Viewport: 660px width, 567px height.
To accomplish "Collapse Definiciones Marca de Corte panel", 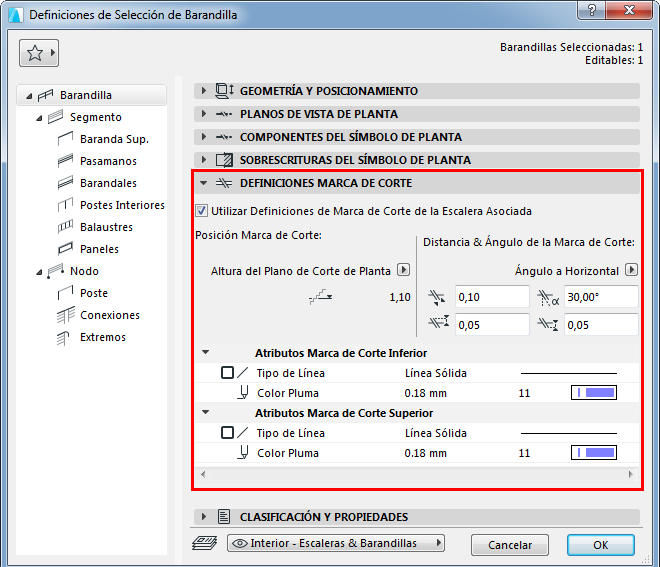I will 204,183.
